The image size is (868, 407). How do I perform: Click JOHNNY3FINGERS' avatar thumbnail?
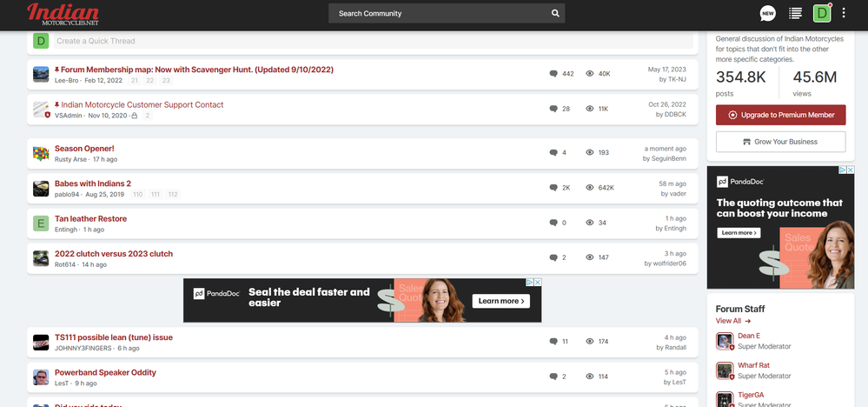pos(41,343)
